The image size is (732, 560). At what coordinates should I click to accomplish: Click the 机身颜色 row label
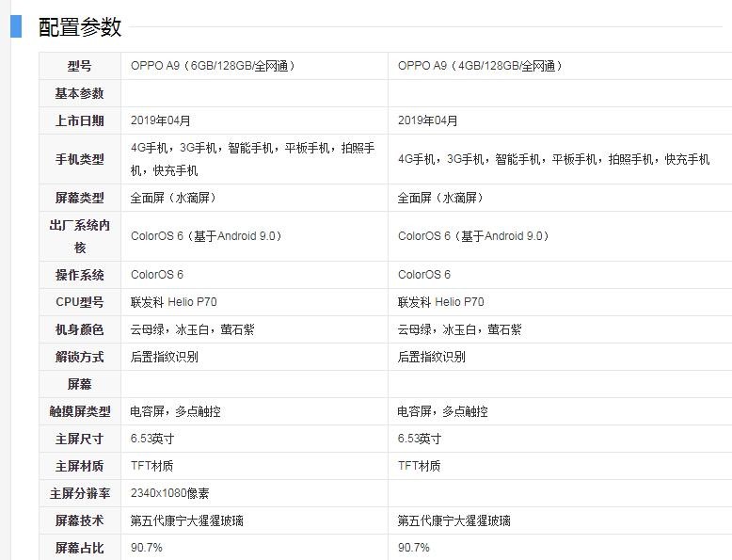click(80, 329)
